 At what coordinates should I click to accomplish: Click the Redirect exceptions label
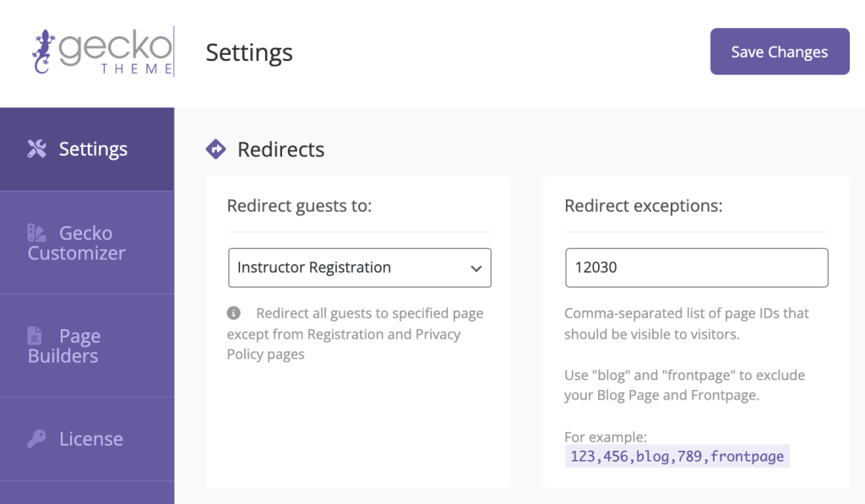pyautogui.click(x=643, y=206)
